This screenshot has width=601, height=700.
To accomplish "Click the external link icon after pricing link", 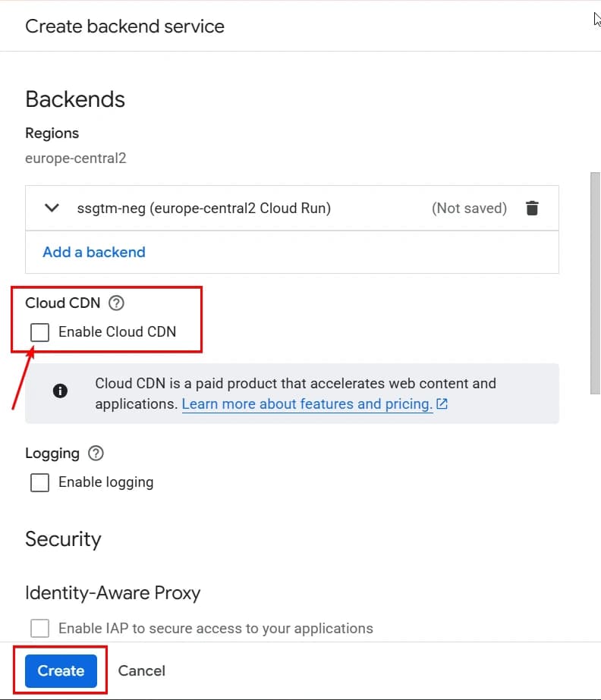I will tap(442, 404).
